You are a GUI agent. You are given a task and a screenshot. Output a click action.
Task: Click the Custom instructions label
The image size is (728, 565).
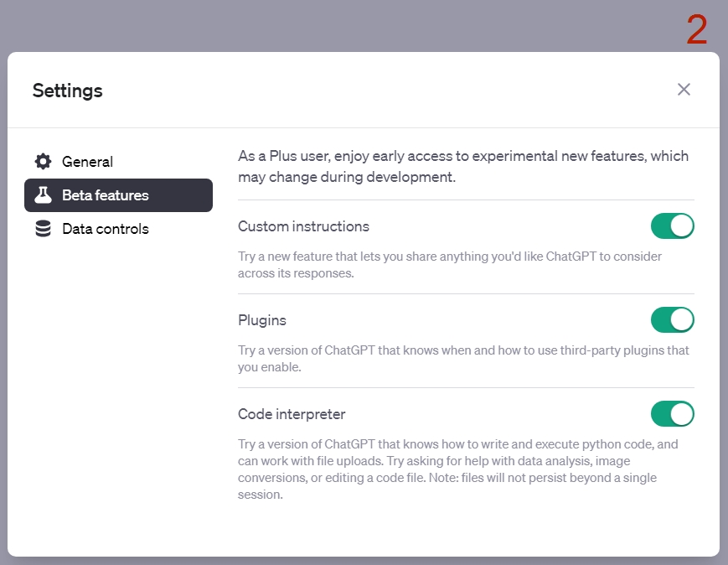click(x=303, y=226)
